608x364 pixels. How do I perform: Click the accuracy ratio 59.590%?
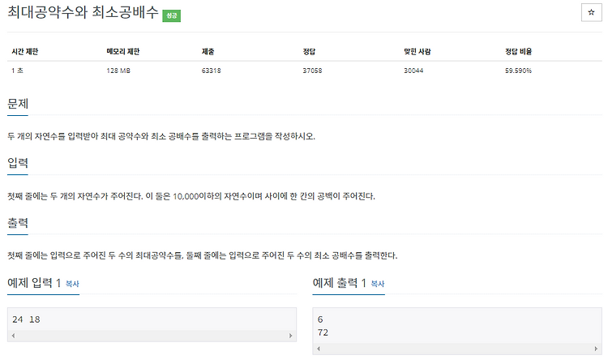[518, 71]
